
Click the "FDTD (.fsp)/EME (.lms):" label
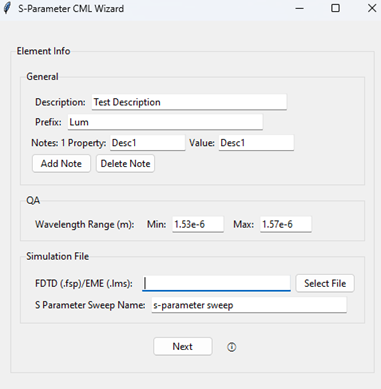[84, 284]
